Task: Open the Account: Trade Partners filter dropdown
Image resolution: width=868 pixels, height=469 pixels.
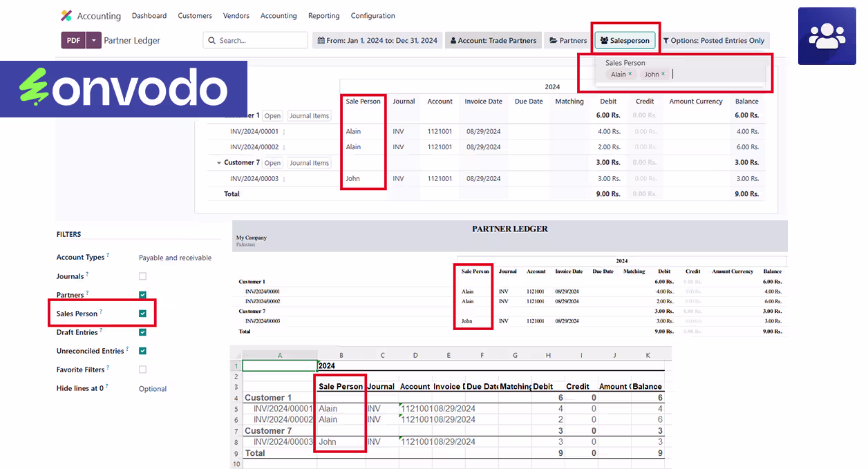Action: tap(493, 41)
